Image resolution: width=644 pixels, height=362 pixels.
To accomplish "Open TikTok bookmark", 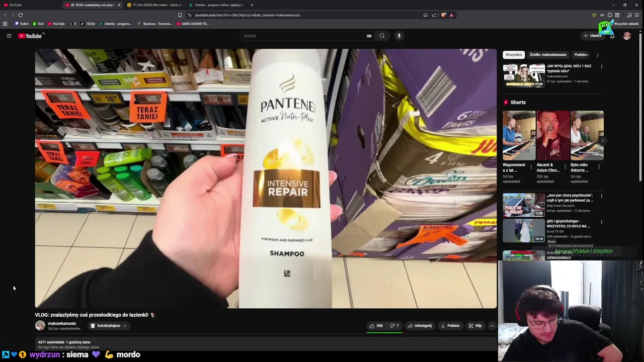I will [88, 24].
